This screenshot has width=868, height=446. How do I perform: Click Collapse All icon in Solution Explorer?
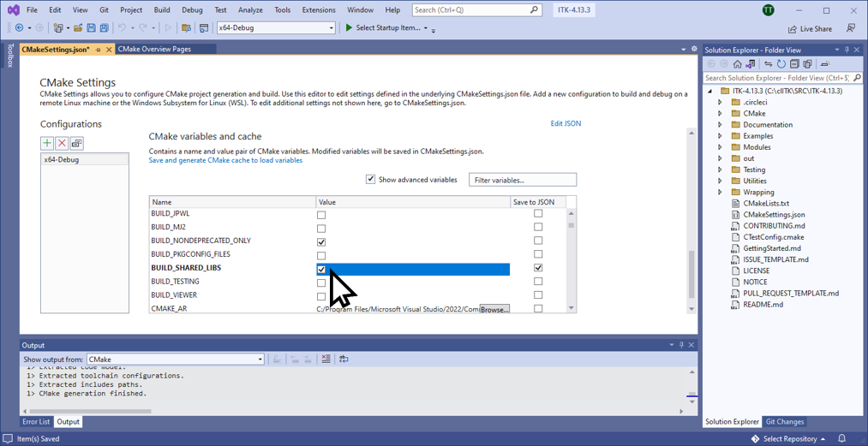(794, 64)
